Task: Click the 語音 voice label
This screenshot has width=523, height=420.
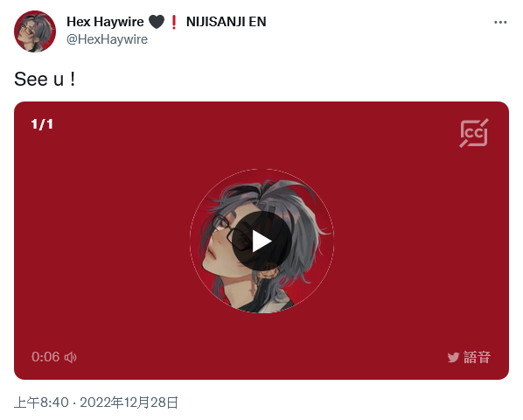Action: tap(478, 357)
